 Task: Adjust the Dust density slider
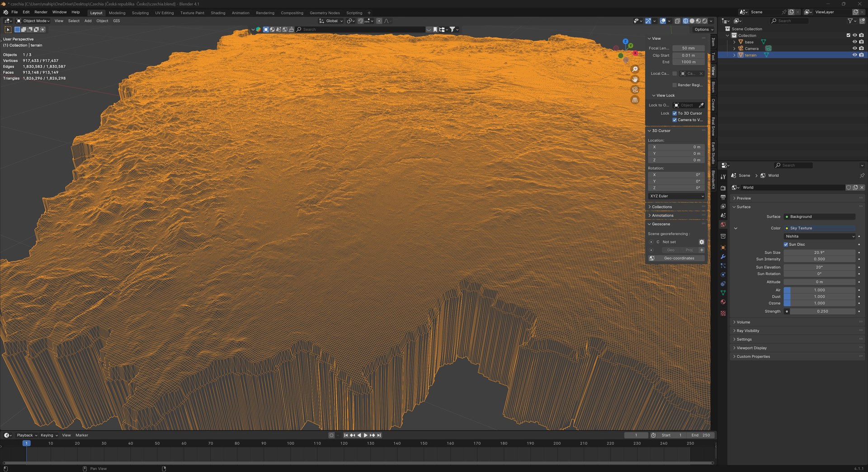[x=819, y=297]
